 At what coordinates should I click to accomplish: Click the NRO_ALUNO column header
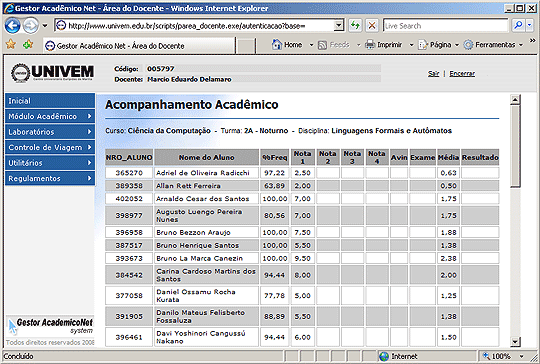pyautogui.click(x=129, y=157)
